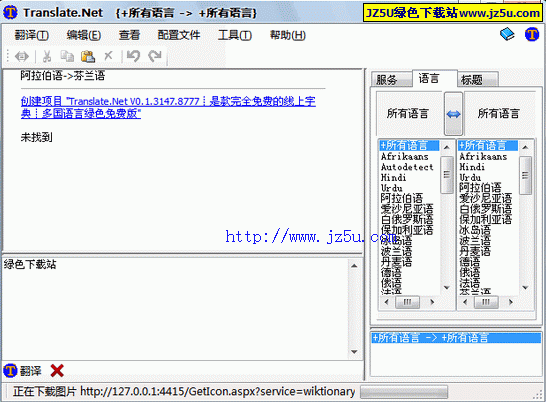Click the target list scroll-down arrow

click(525, 287)
